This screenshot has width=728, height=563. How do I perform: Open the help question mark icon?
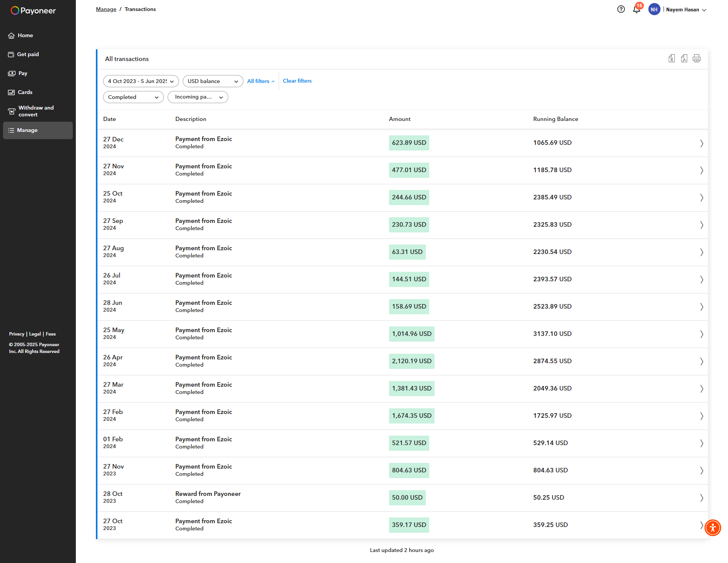click(x=621, y=9)
